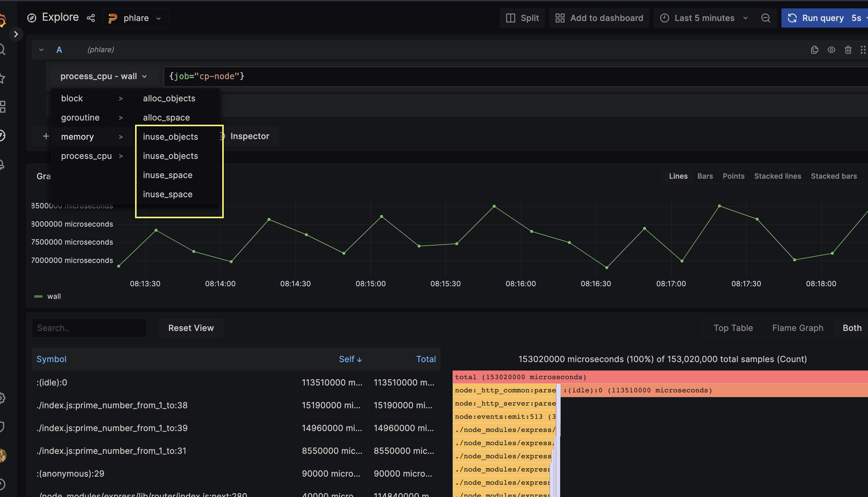Open the Alerting bell icon
The width and height of the screenshot is (868, 497).
(x=2, y=165)
